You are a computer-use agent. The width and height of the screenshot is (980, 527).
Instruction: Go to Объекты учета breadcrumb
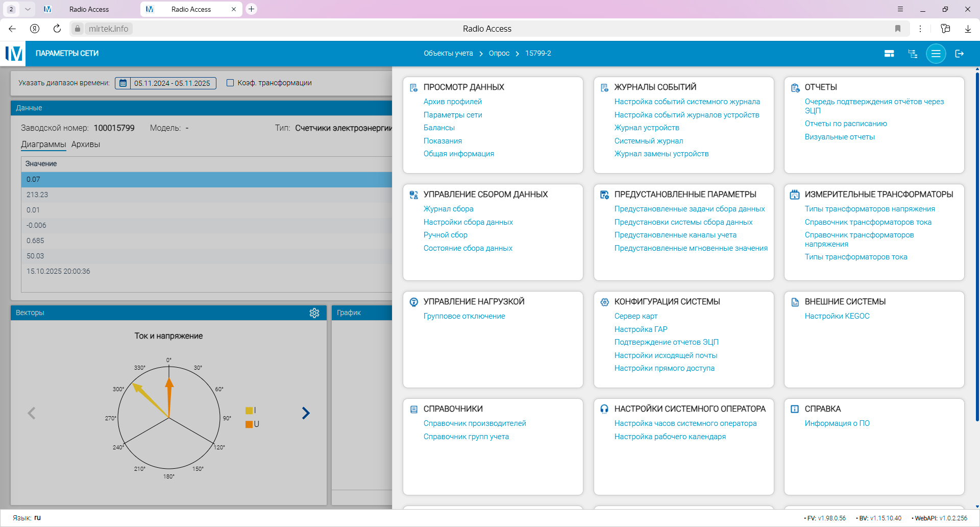click(448, 54)
